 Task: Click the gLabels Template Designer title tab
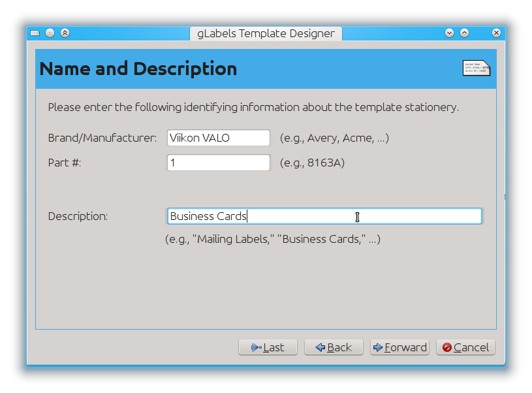click(x=266, y=33)
